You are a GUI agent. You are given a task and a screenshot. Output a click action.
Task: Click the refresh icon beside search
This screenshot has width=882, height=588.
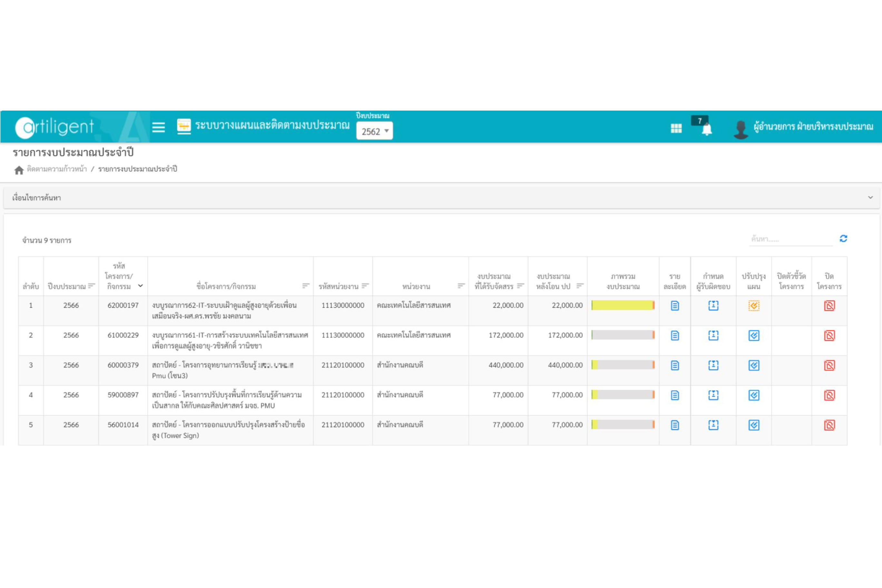843,239
